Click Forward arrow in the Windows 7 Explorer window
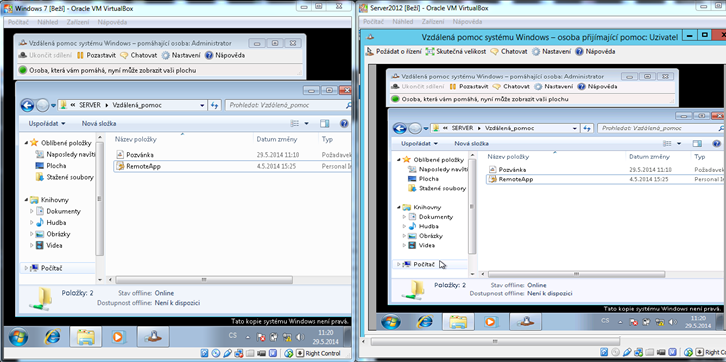726x362 pixels. (x=42, y=106)
